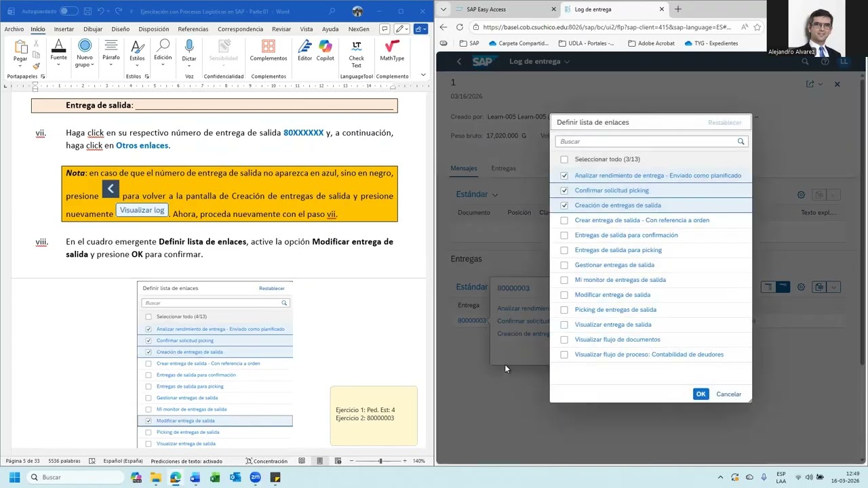Open the Archivo menu in Word
This screenshot has width=868, height=488.
point(14,29)
